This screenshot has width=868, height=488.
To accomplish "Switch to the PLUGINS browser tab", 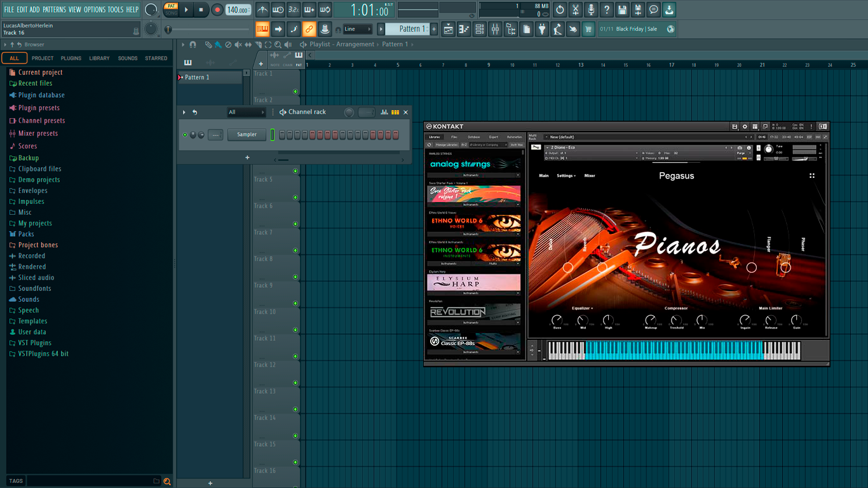I will pos(71,58).
